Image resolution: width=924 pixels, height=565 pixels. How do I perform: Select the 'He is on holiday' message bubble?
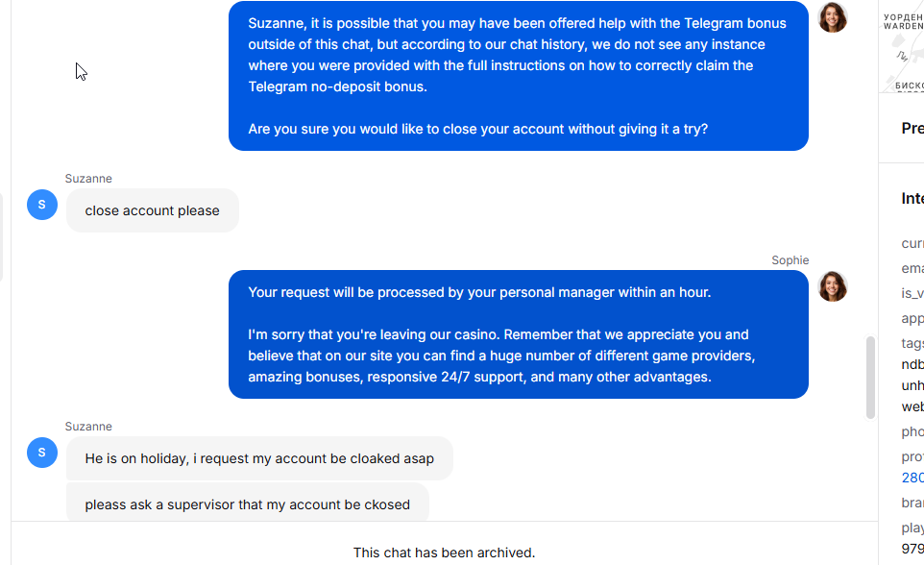259,458
